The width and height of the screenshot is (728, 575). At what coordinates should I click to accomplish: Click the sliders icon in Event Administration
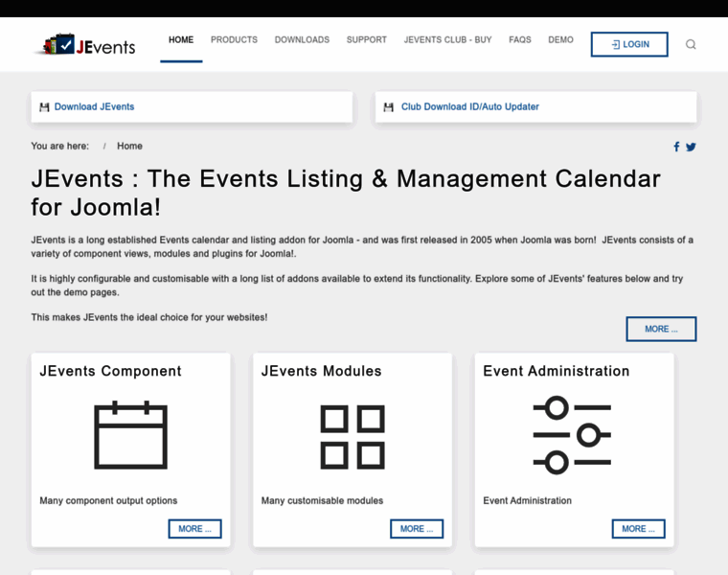pyautogui.click(x=572, y=435)
